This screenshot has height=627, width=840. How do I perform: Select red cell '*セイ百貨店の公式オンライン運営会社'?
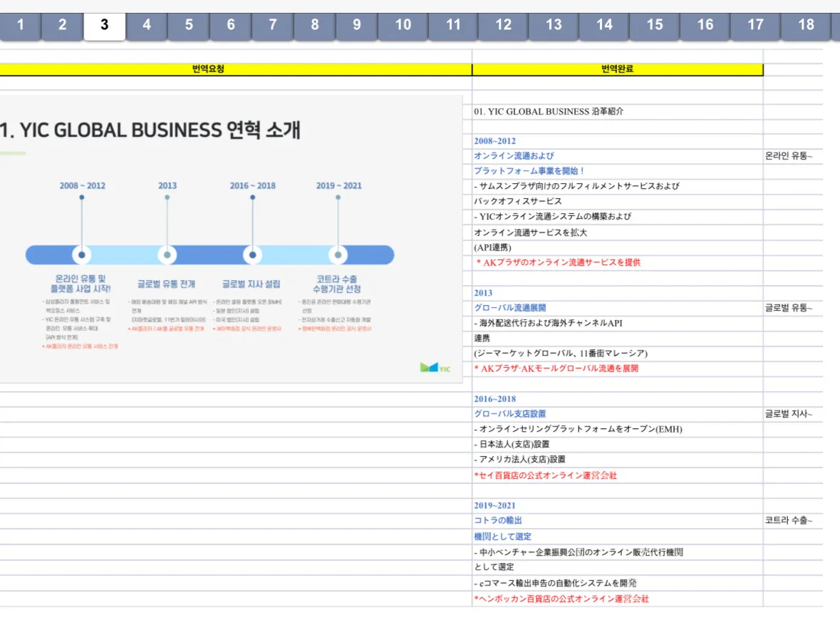tap(618, 475)
